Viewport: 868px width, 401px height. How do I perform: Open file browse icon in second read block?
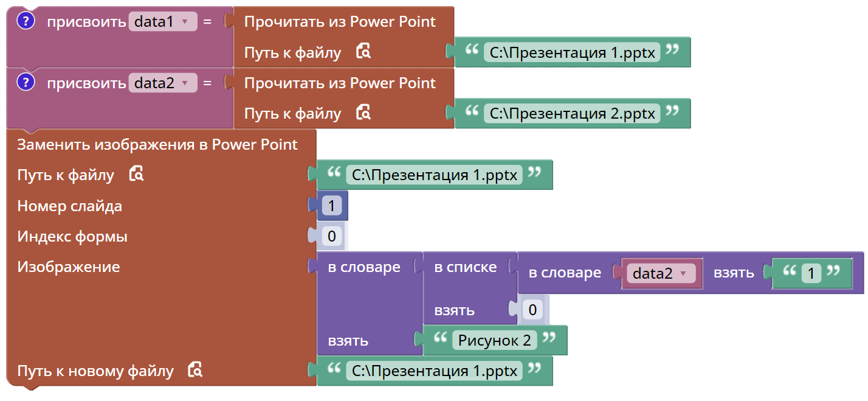click(x=363, y=113)
